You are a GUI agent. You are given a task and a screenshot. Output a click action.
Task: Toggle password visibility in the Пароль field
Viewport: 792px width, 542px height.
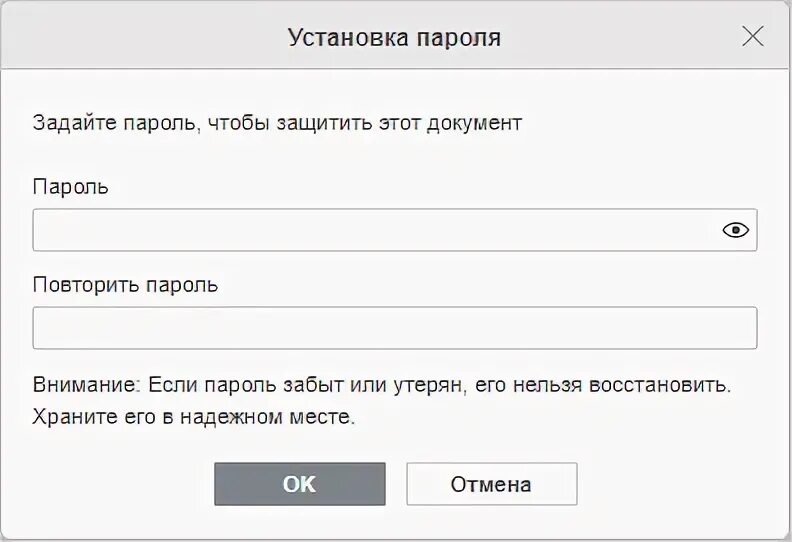tap(735, 230)
